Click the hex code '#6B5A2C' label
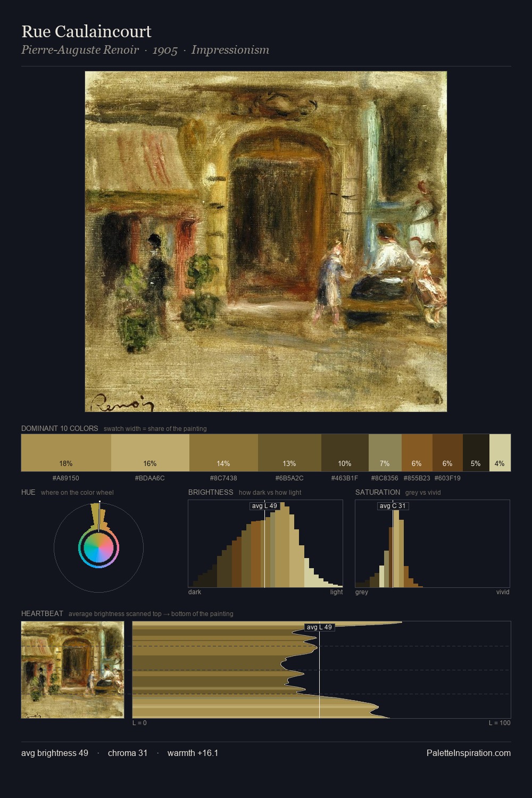 289,478
